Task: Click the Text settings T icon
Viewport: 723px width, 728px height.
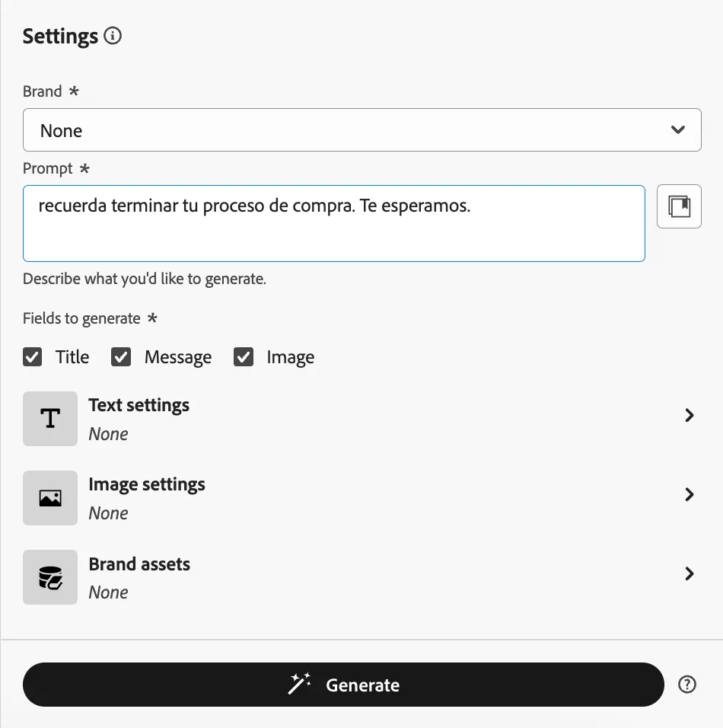Action: coord(50,419)
